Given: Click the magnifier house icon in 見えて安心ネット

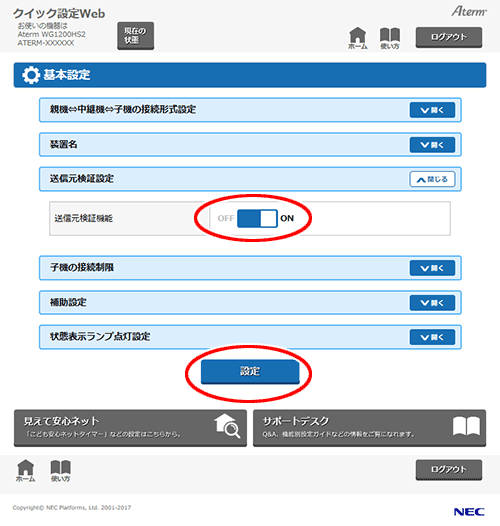Looking at the screenshot, I should point(227,425).
